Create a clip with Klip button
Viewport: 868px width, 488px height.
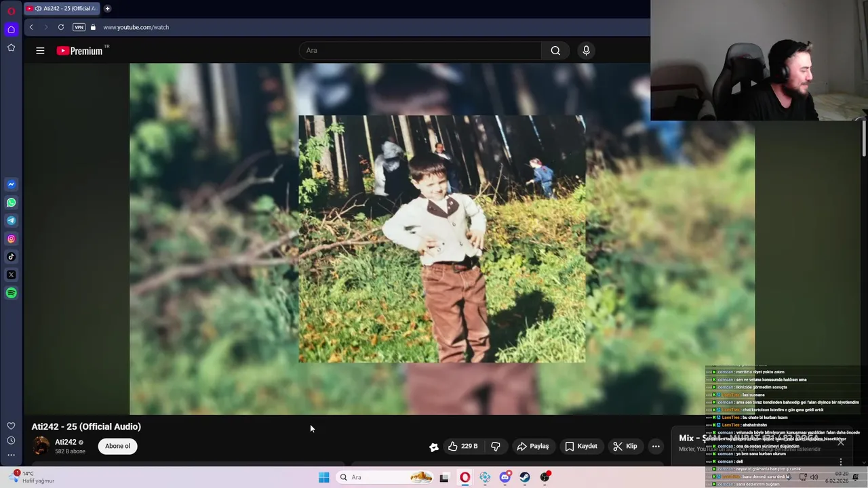[x=625, y=447]
